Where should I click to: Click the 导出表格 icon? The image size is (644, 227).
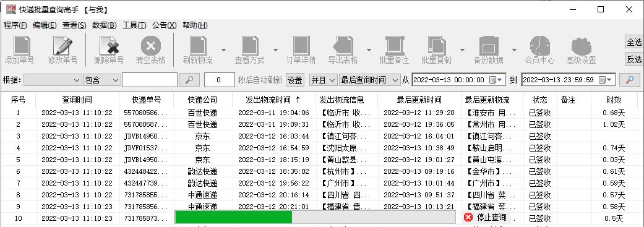pyautogui.click(x=343, y=45)
